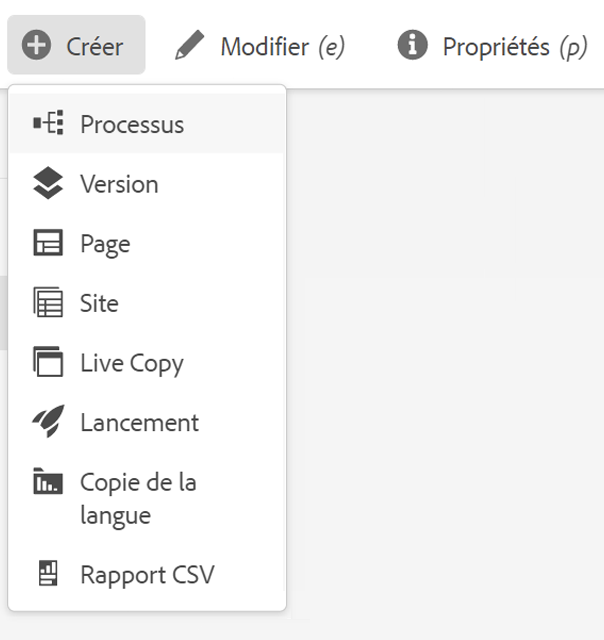Select Lancement text entry
Screen dimensions: 604x640
(139, 422)
